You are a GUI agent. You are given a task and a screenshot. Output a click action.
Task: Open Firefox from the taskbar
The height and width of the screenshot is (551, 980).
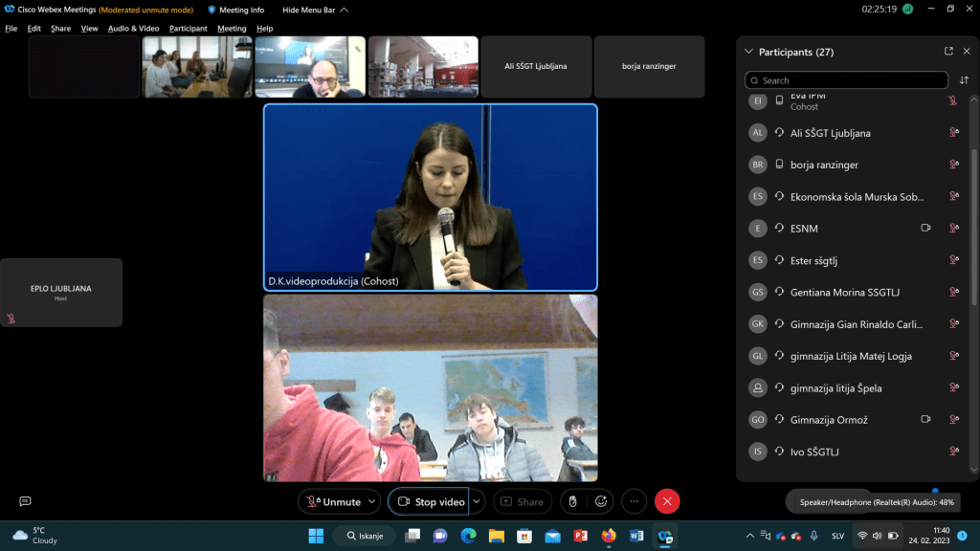point(608,536)
